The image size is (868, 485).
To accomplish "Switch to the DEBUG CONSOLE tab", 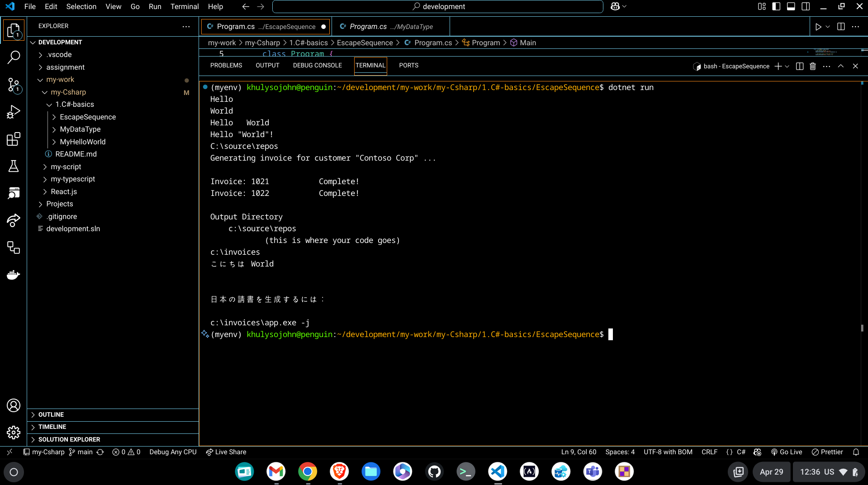I will click(318, 65).
